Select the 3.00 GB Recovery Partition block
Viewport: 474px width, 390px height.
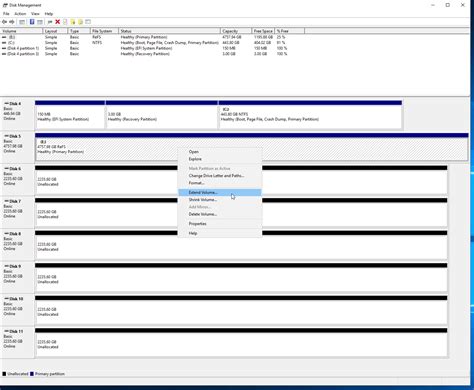[161, 116]
